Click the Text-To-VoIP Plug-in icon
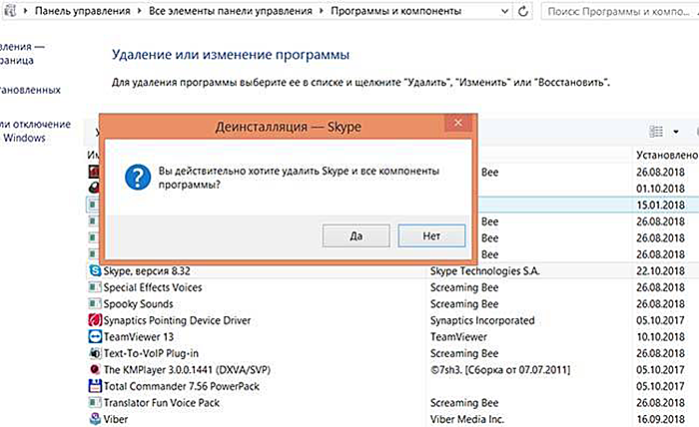 (x=95, y=353)
